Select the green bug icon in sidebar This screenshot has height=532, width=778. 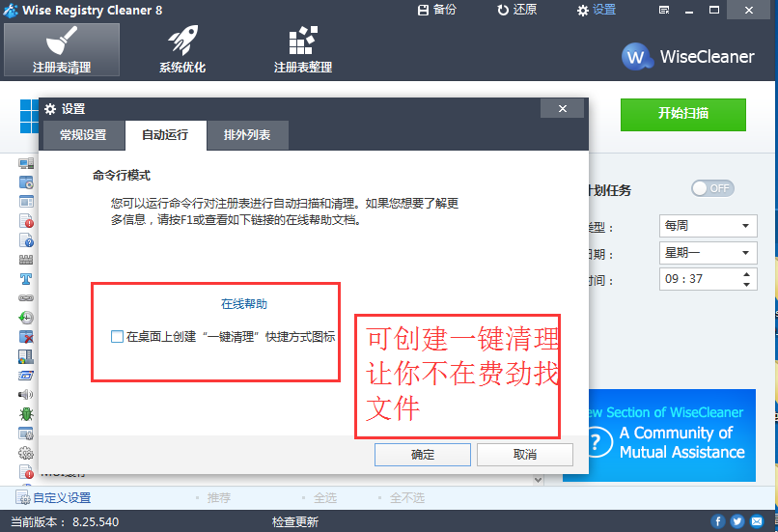click(x=26, y=414)
